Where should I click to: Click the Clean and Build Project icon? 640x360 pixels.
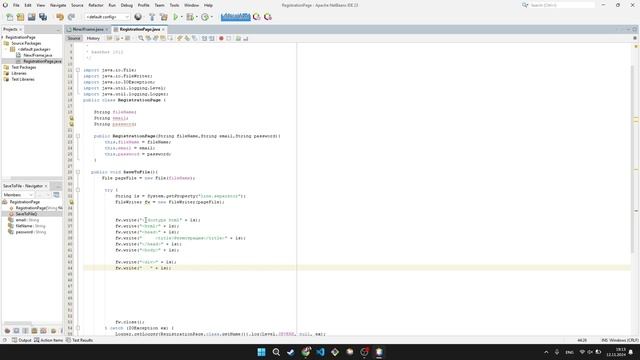[x=164, y=17]
